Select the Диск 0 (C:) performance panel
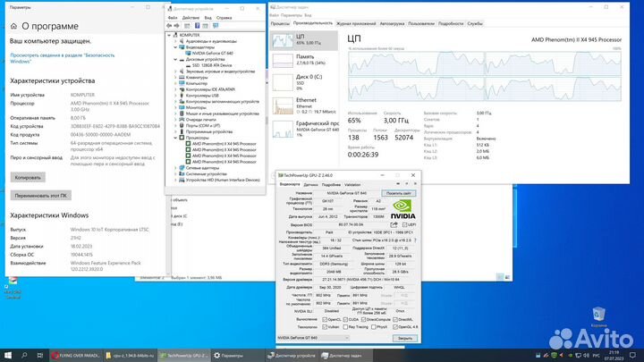This screenshot has height=362, width=644. (304, 82)
